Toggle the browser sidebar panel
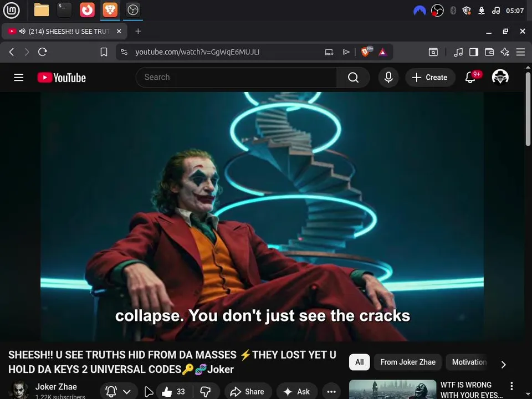 tap(474, 52)
